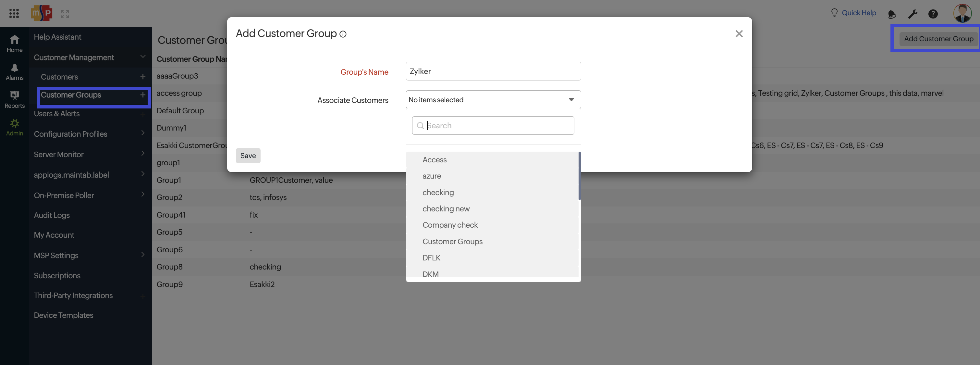
Task: Click the Home sidebar icon
Action: pyautogui.click(x=15, y=43)
